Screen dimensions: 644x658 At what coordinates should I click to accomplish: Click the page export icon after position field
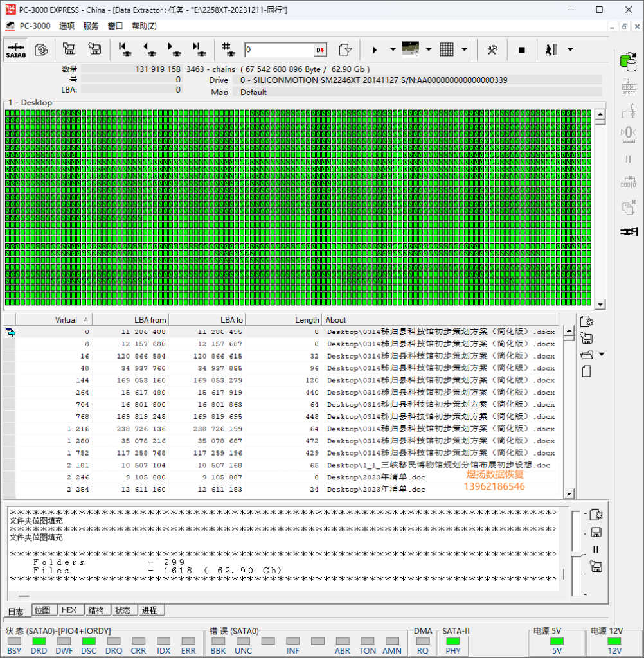[x=345, y=50]
